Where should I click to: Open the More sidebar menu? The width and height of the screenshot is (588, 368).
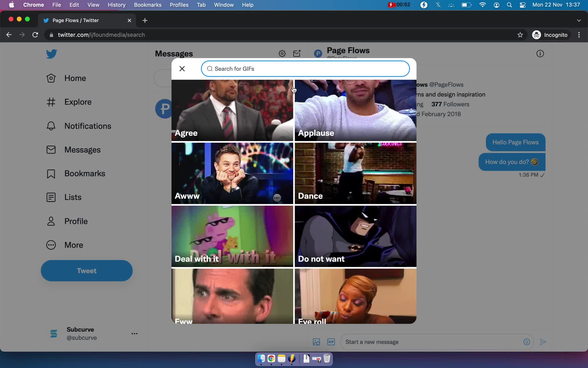pyautogui.click(x=65, y=245)
